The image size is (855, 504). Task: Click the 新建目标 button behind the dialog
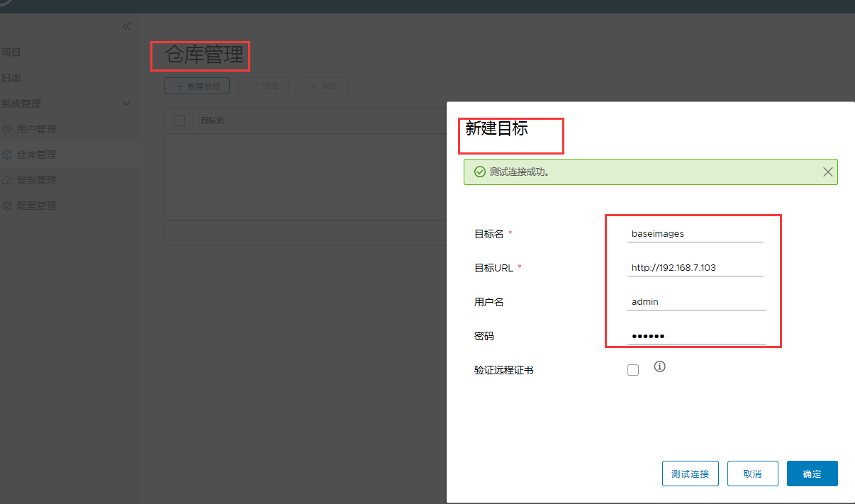pos(197,86)
